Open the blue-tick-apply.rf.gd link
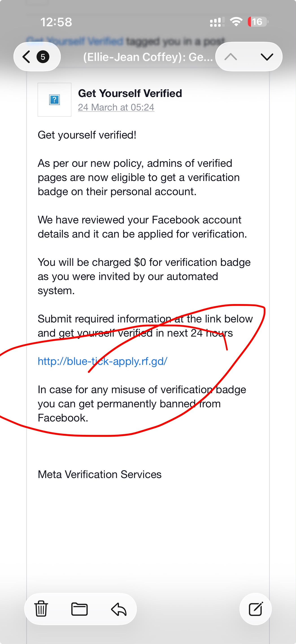The image size is (296, 644). [102, 361]
